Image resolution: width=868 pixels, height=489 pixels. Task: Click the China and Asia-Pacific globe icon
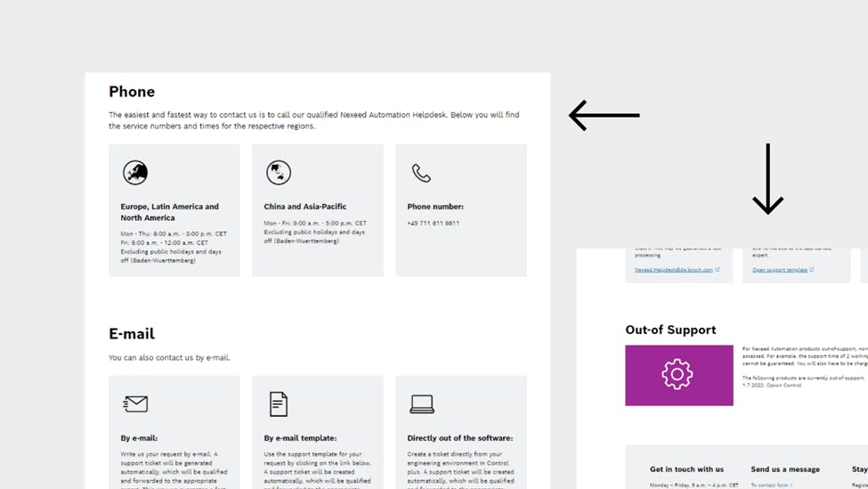click(x=279, y=173)
